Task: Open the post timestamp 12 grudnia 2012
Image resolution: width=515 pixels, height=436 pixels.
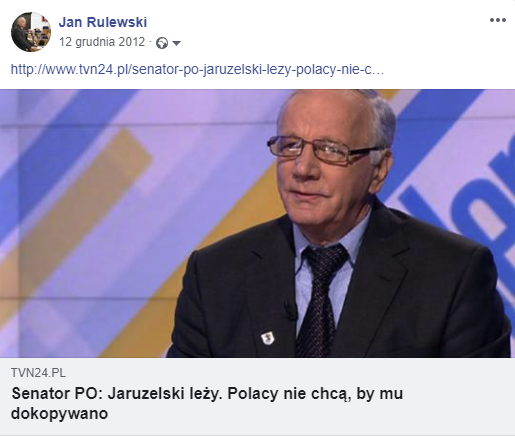Action: click(102, 42)
